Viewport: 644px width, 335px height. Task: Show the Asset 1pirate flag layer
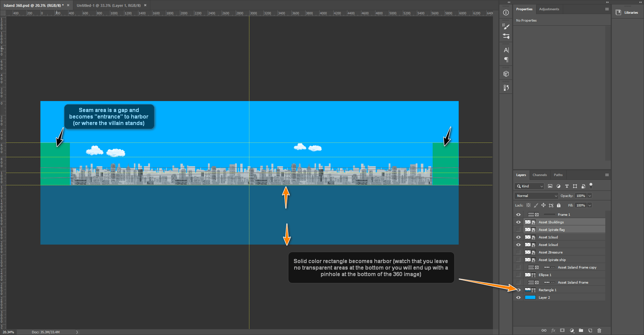point(518,230)
